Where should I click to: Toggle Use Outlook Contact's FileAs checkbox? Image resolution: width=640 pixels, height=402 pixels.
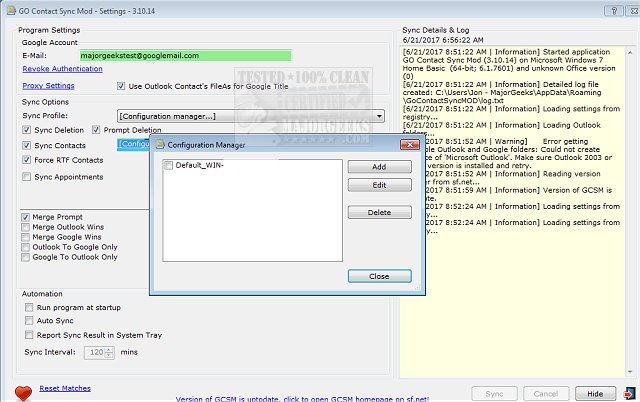[x=121, y=86]
